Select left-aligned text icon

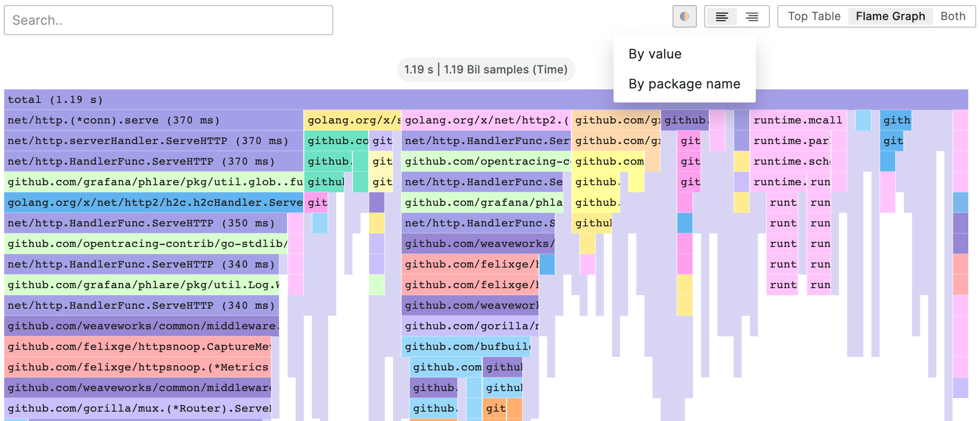pyautogui.click(x=722, y=17)
